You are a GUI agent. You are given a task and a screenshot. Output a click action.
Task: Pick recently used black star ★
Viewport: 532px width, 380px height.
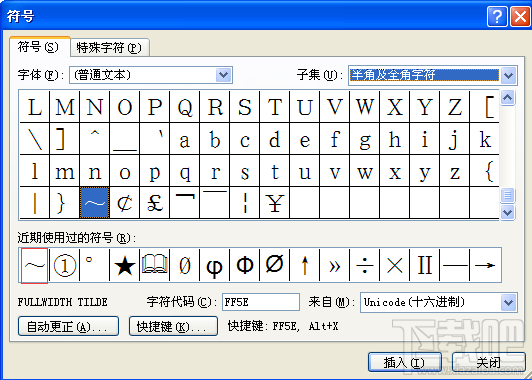coord(125,265)
